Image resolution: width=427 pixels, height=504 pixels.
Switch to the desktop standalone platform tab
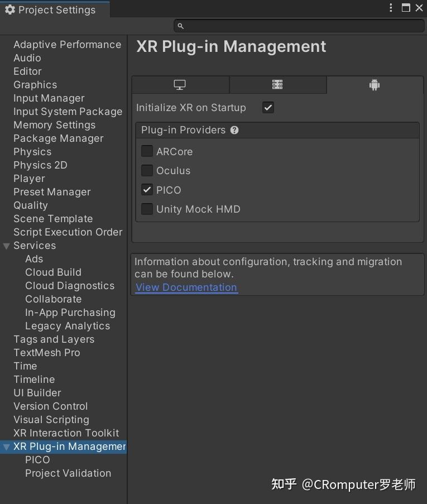tap(180, 85)
